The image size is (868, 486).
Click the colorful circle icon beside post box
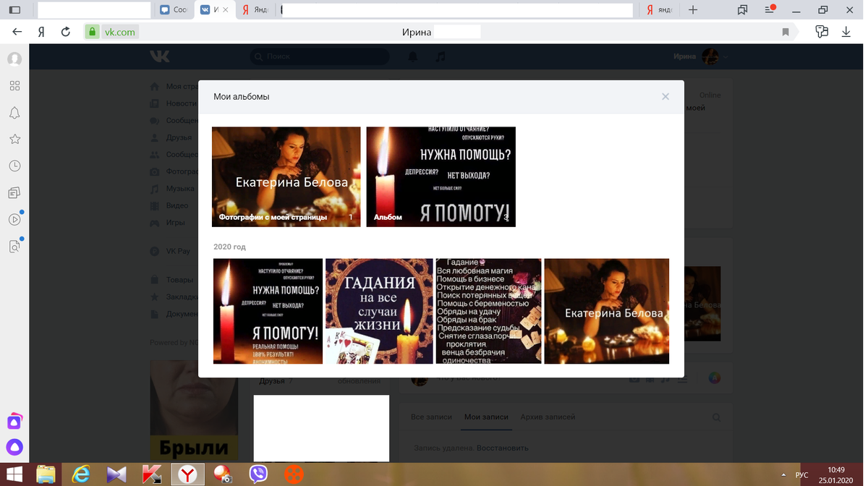(x=714, y=378)
